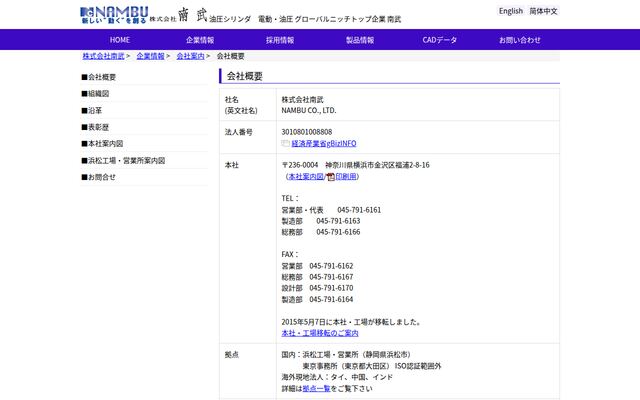Select 表彰歴 in the sidebar

95,127
